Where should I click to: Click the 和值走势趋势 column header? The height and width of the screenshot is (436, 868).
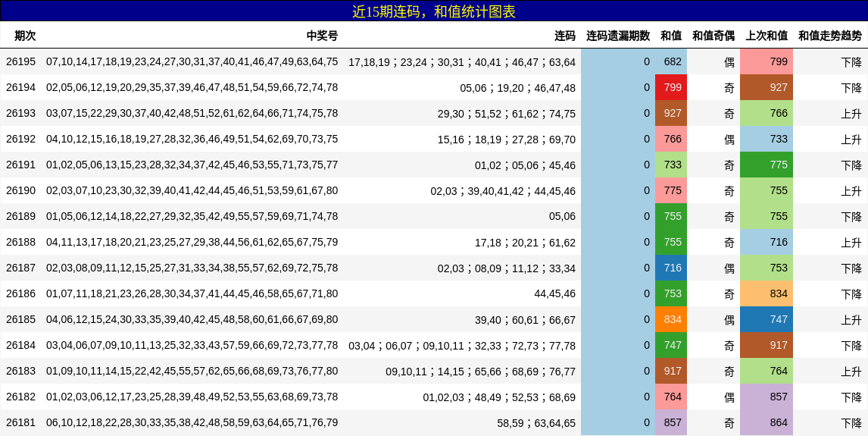(830, 36)
